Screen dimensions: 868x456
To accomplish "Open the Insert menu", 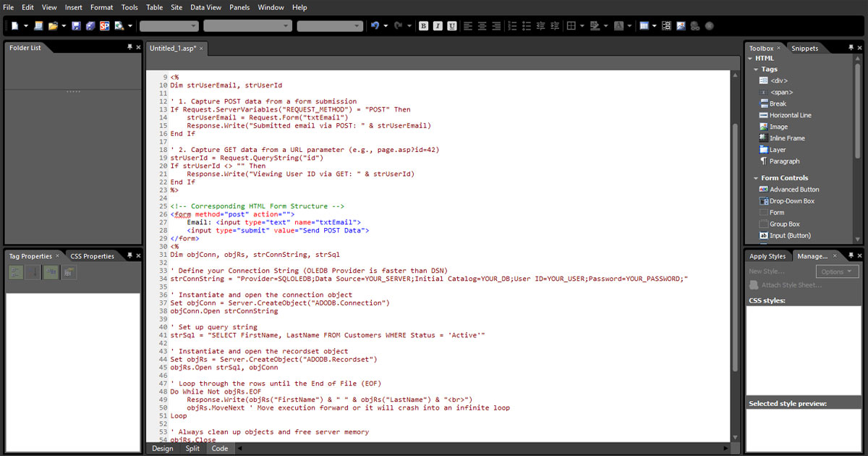I will coord(74,7).
